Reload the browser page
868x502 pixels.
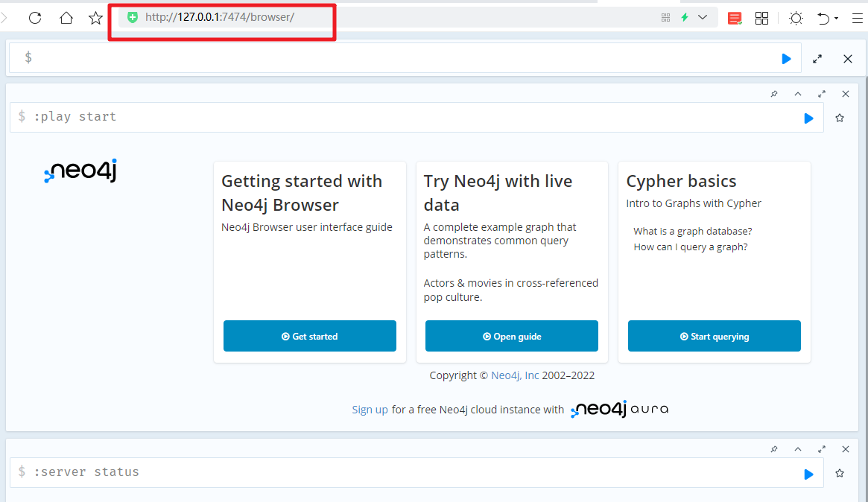[35, 18]
